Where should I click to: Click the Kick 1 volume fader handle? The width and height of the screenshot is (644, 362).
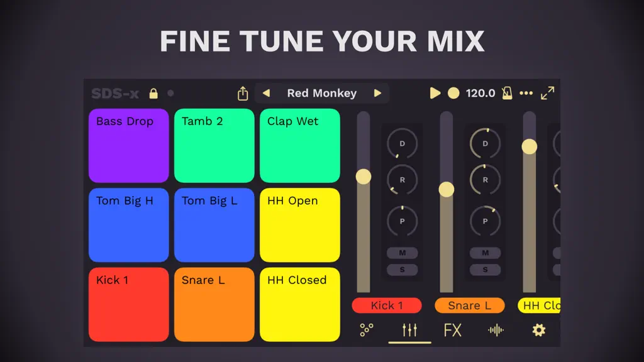click(364, 177)
